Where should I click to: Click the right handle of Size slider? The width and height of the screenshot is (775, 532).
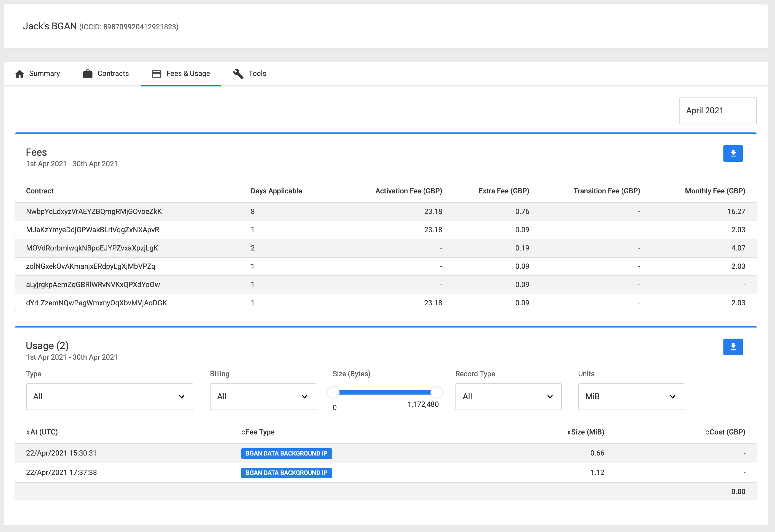click(436, 392)
